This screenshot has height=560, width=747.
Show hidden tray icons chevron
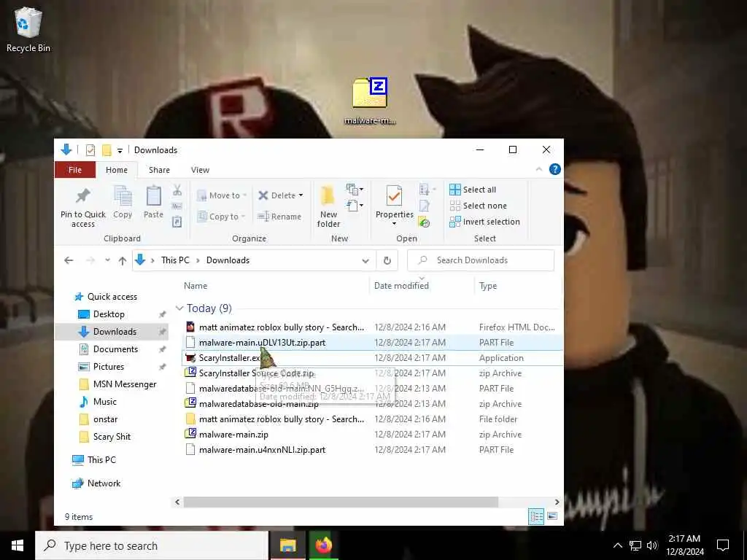pyautogui.click(x=617, y=545)
